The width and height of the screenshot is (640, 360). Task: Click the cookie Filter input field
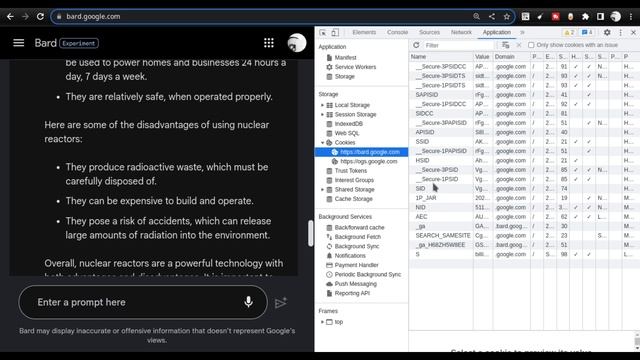[458, 45]
